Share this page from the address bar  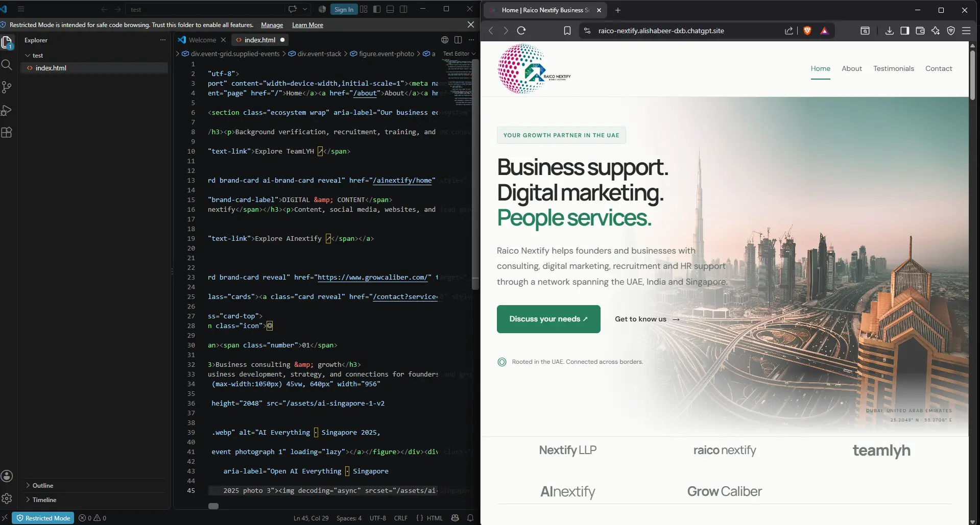789,31
